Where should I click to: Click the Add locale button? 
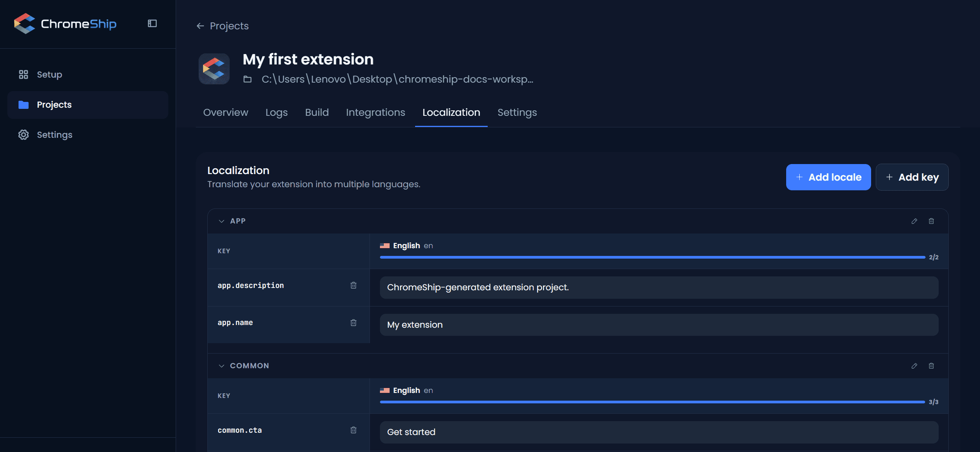point(828,177)
